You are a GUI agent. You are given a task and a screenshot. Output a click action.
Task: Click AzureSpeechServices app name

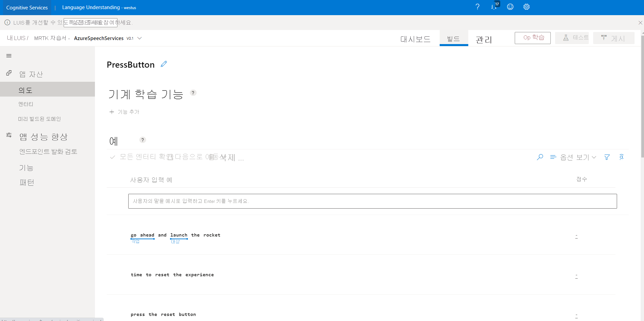point(99,38)
